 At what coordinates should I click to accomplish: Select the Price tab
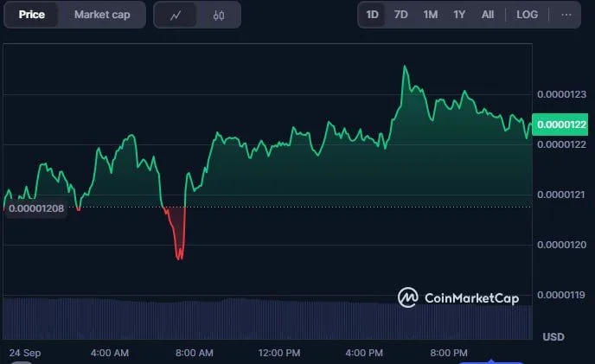(32, 15)
